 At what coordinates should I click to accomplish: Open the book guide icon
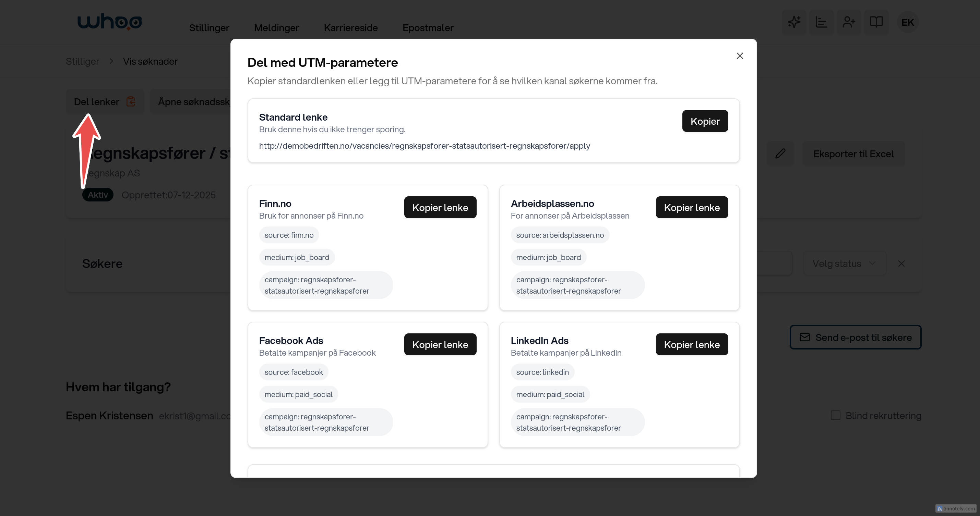tap(876, 22)
